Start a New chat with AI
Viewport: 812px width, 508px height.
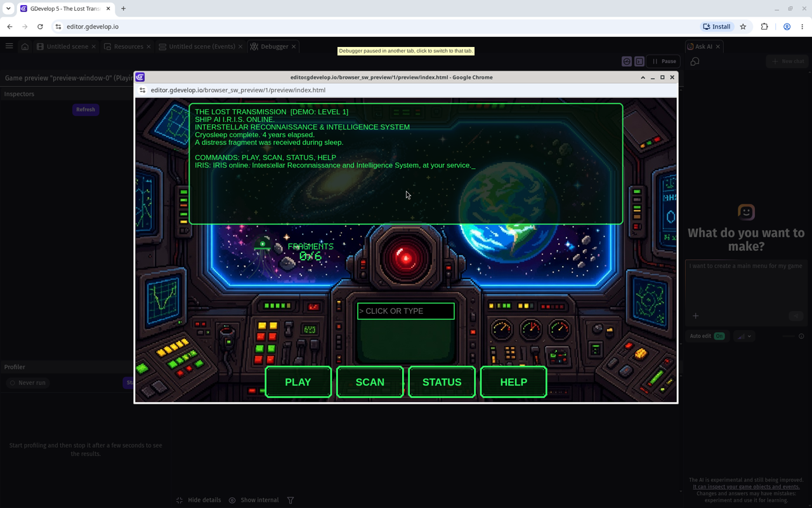coord(787,62)
